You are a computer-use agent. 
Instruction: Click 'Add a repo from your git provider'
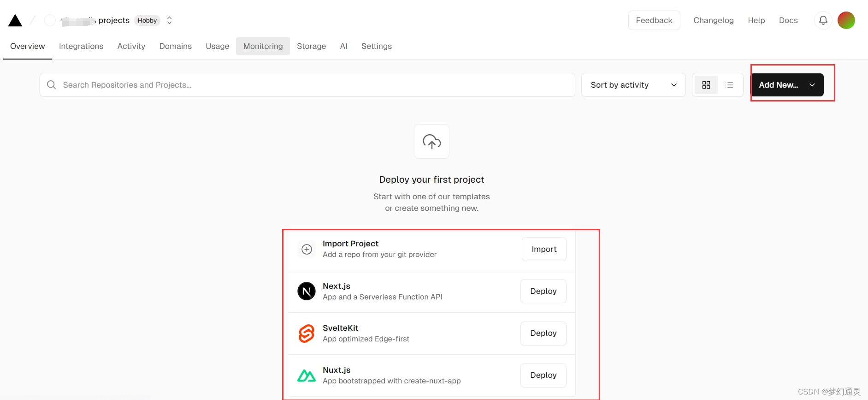click(x=380, y=255)
